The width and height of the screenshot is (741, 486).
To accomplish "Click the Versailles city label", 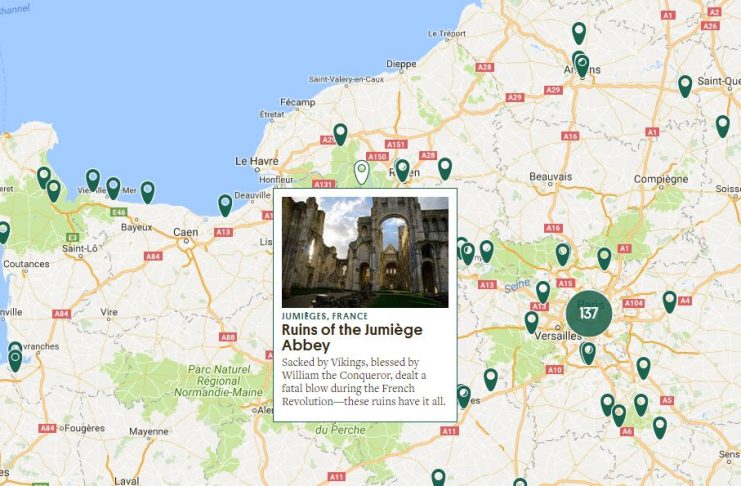I will click(x=558, y=336).
